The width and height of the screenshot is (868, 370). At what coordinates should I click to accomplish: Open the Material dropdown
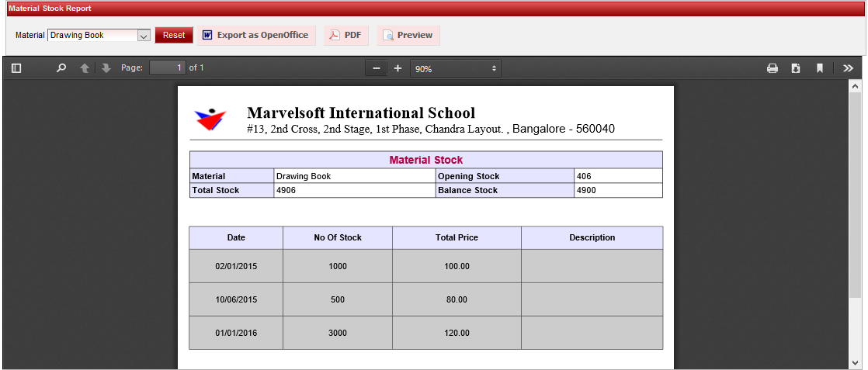click(143, 36)
